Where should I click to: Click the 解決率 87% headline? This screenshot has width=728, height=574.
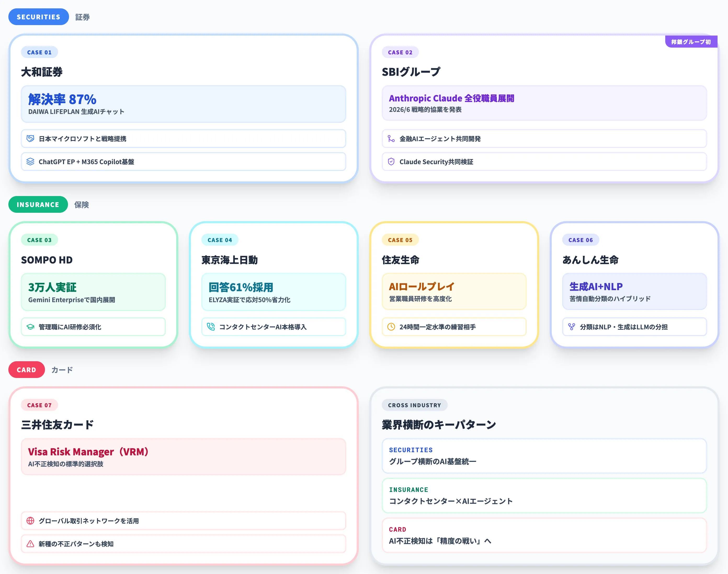[62, 100]
